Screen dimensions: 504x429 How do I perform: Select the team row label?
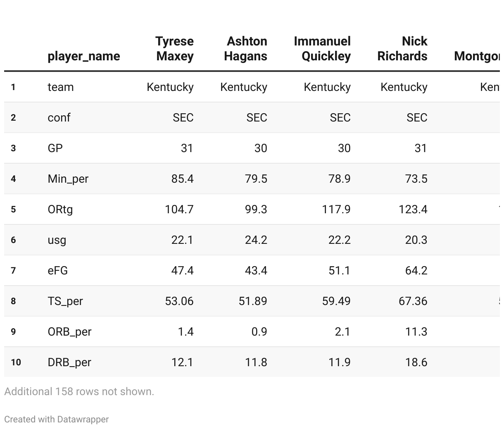click(x=61, y=87)
